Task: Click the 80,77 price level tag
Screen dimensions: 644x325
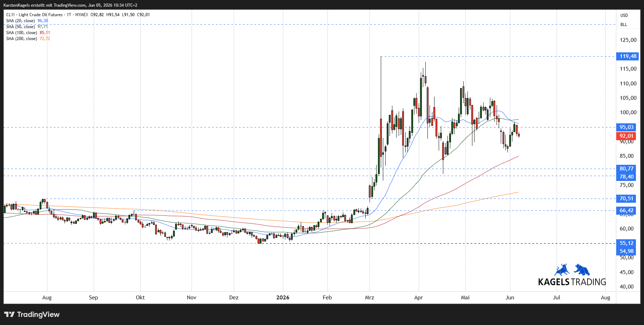Action: pyautogui.click(x=626, y=169)
